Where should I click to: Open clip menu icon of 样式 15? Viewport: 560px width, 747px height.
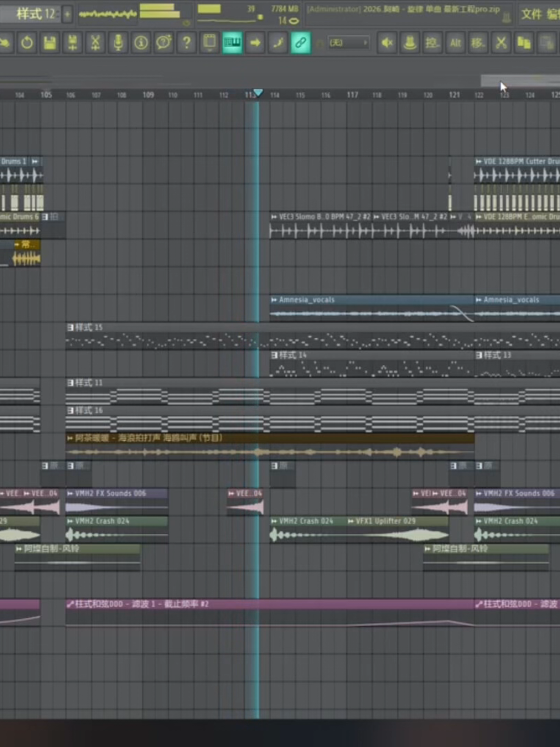pos(71,328)
